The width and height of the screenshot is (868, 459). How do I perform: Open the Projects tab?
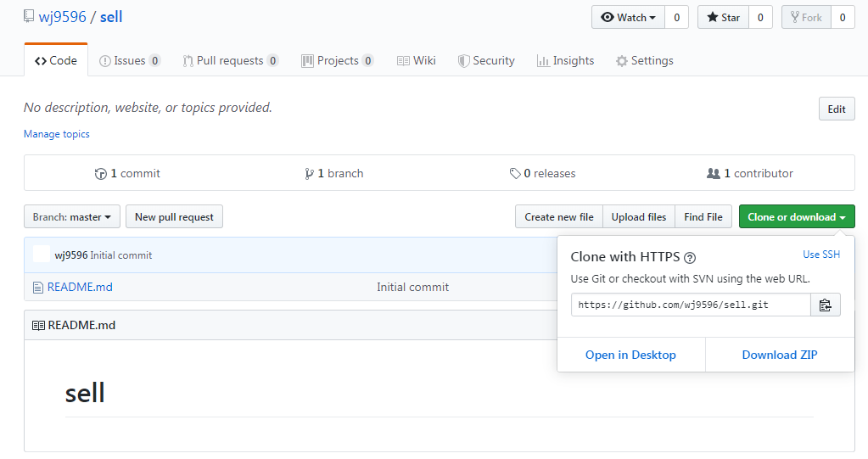pyautogui.click(x=337, y=60)
